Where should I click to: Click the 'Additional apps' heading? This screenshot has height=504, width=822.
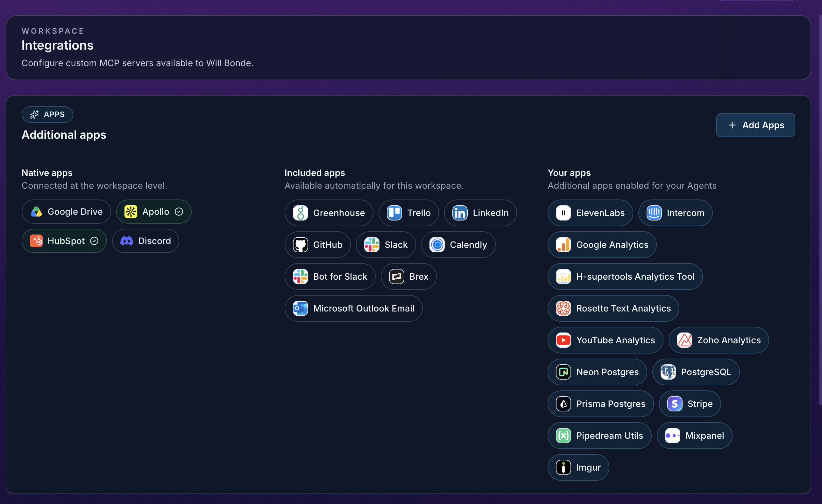point(64,135)
